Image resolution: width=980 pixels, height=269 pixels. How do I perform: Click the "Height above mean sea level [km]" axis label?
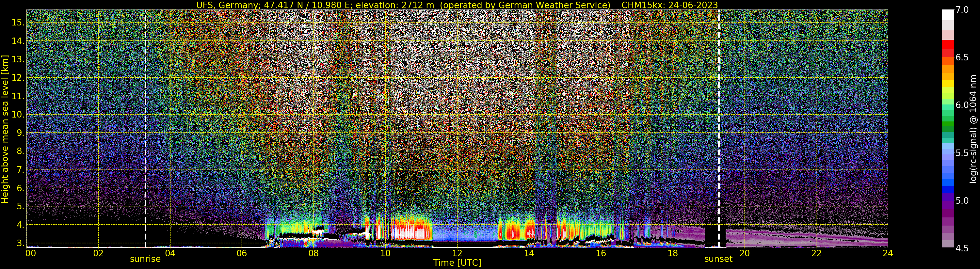5,129
